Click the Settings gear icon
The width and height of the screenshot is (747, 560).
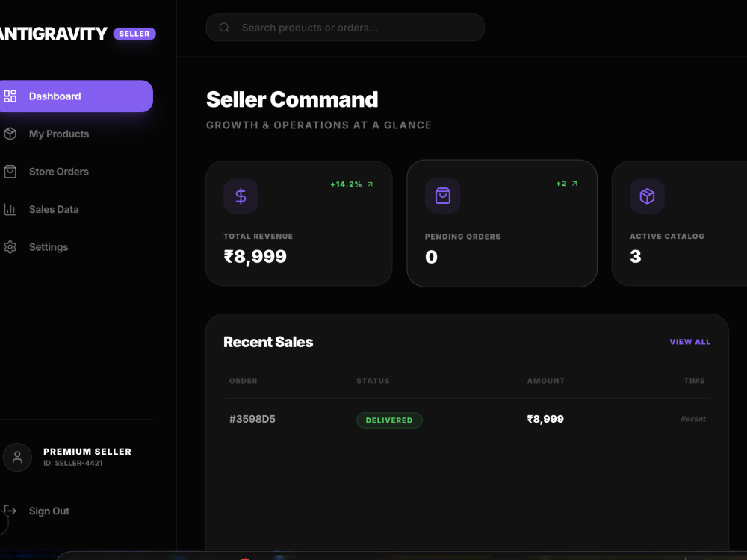pos(10,246)
